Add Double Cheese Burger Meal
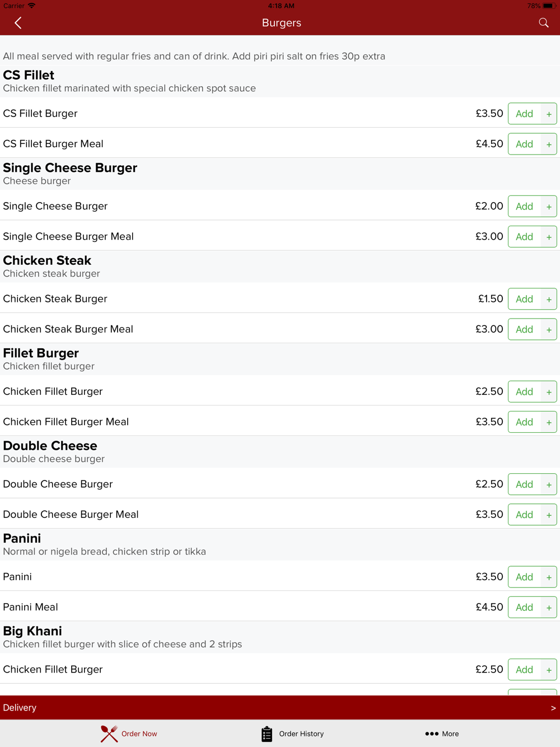This screenshot has width=560, height=747. 525,515
